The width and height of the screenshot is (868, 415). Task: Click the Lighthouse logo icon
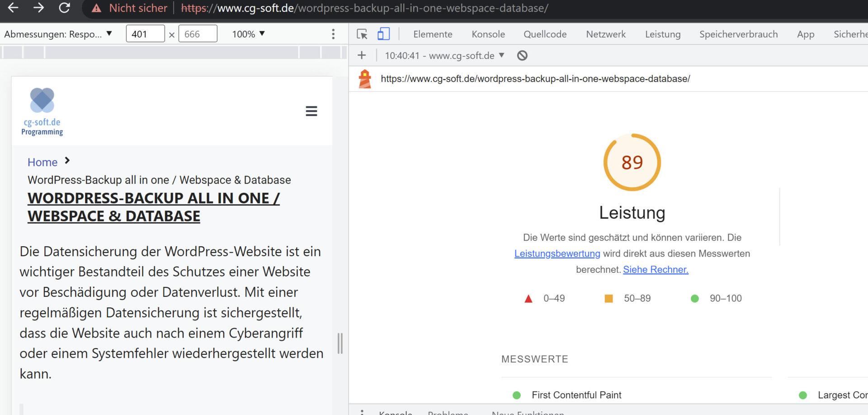[365, 79]
